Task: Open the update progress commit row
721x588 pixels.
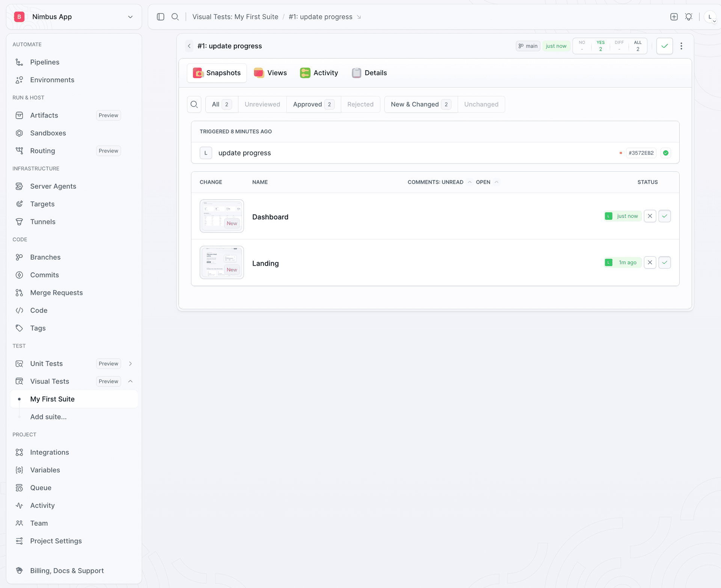Action: [435, 153]
